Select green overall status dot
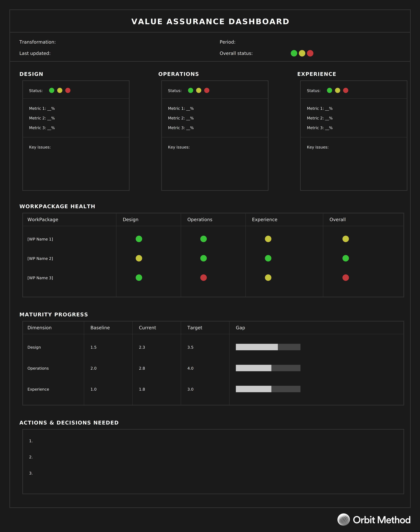Image resolution: width=420 pixels, height=532 pixels. tap(294, 53)
